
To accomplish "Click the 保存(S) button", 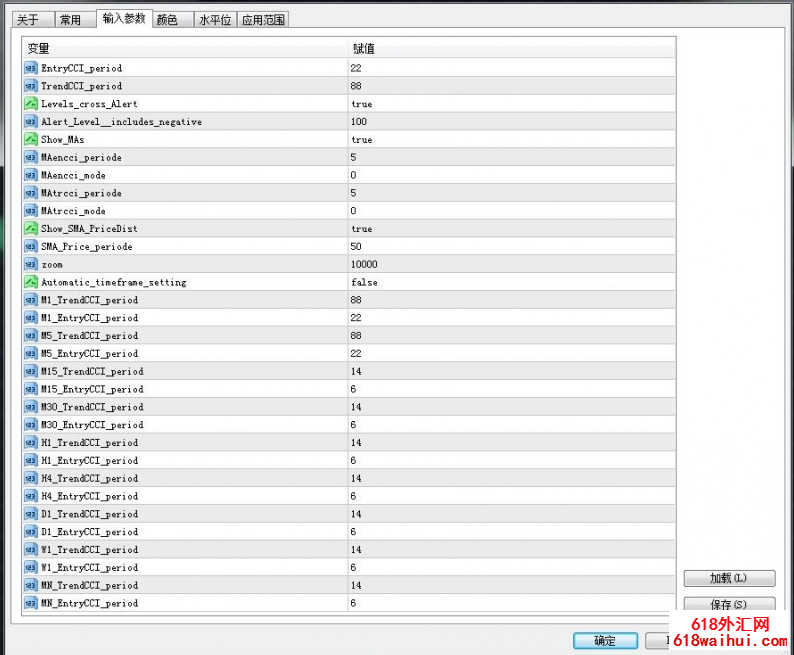I will tap(728, 604).
